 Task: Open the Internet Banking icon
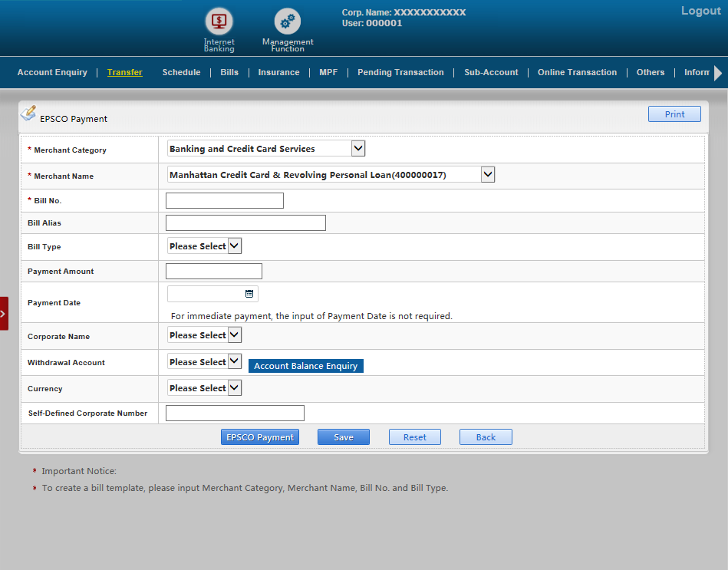tap(219, 21)
